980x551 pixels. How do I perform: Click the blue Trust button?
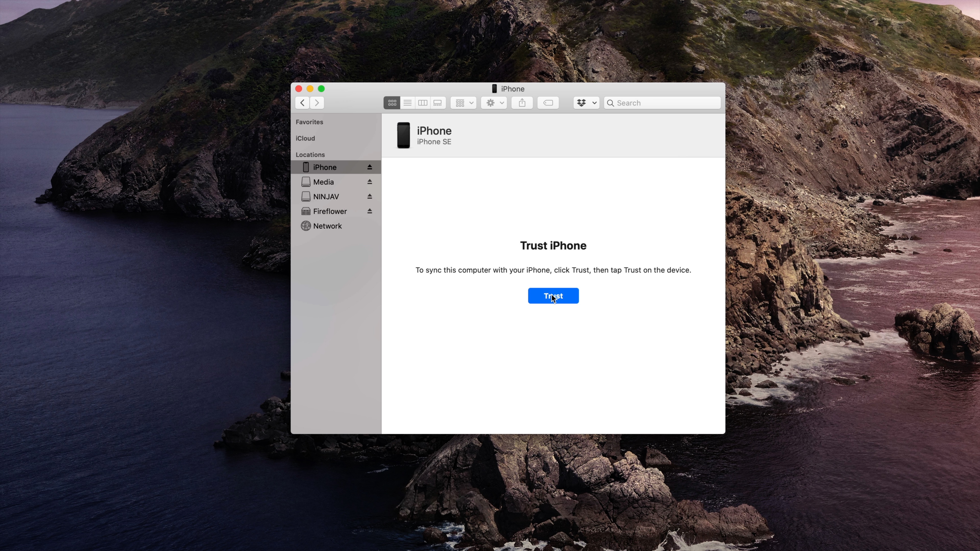click(553, 296)
